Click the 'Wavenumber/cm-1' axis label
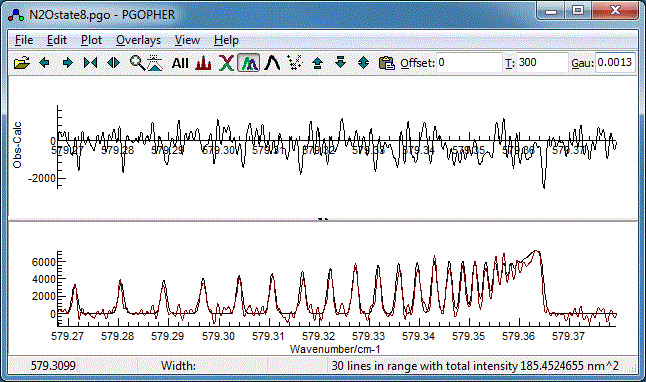646x382 pixels. (335, 349)
